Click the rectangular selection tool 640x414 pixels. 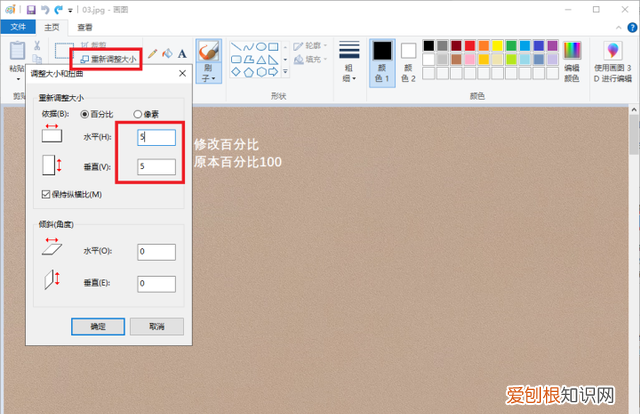click(64, 51)
